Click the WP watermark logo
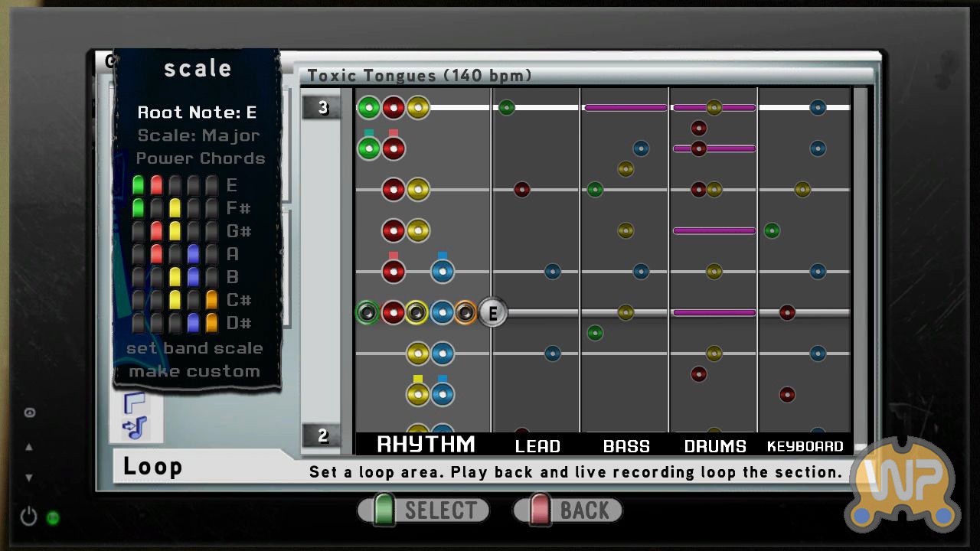This screenshot has width=980, height=551. pos(903,486)
